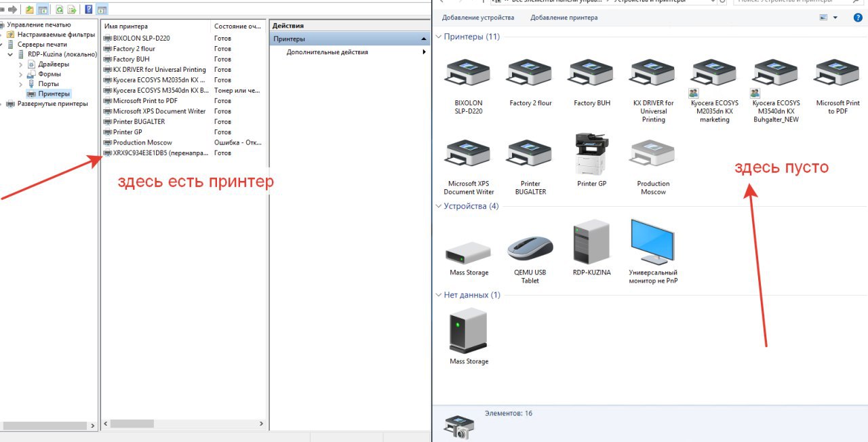Click printer list horizontal scrollbar left arrow
868x442 pixels.
(x=105, y=424)
